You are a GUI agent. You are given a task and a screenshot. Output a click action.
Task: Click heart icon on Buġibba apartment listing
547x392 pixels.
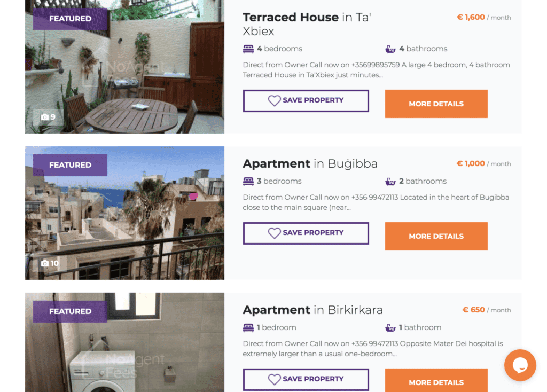[274, 233]
